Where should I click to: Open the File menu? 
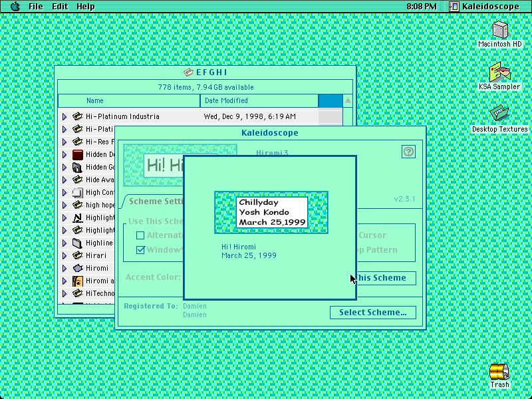pyautogui.click(x=36, y=7)
